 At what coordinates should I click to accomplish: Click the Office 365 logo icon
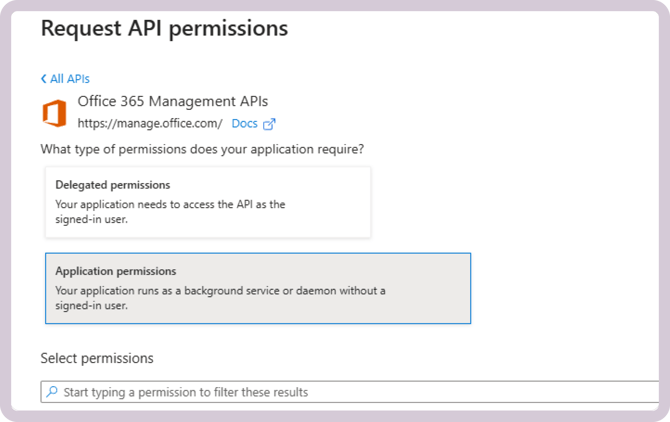[54, 113]
